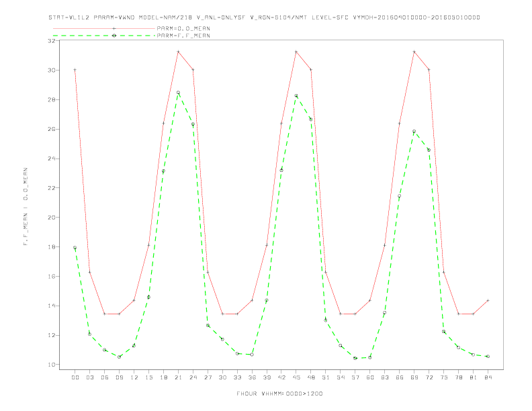This screenshot has width=532, height=411.
Task: Click the 21 forecast hour label on horizontal axis
Action: point(178,377)
